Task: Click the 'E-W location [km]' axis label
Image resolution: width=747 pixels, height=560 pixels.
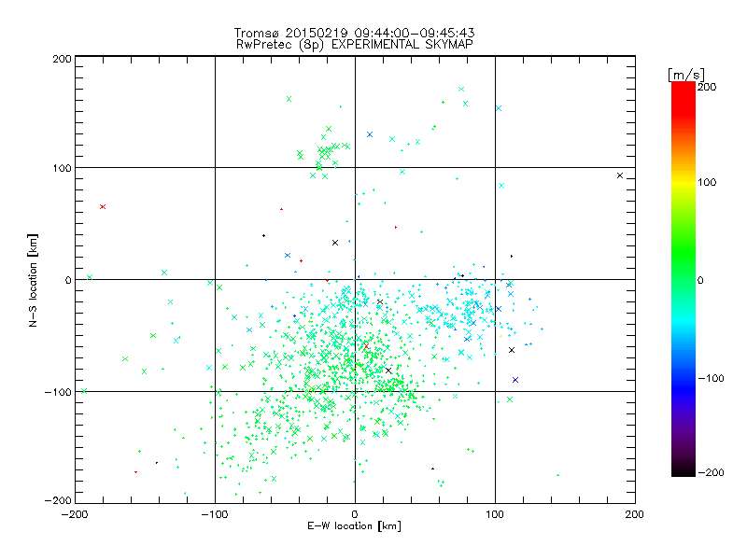Action: click(x=354, y=526)
